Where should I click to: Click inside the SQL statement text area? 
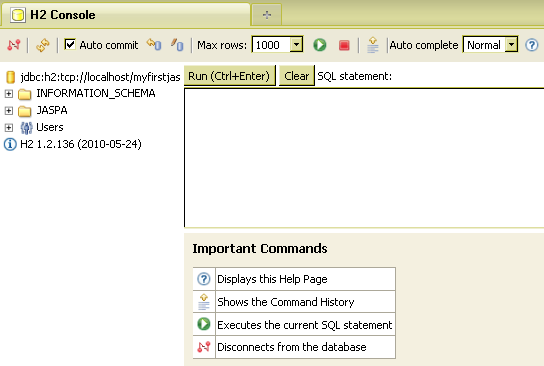(x=364, y=158)
